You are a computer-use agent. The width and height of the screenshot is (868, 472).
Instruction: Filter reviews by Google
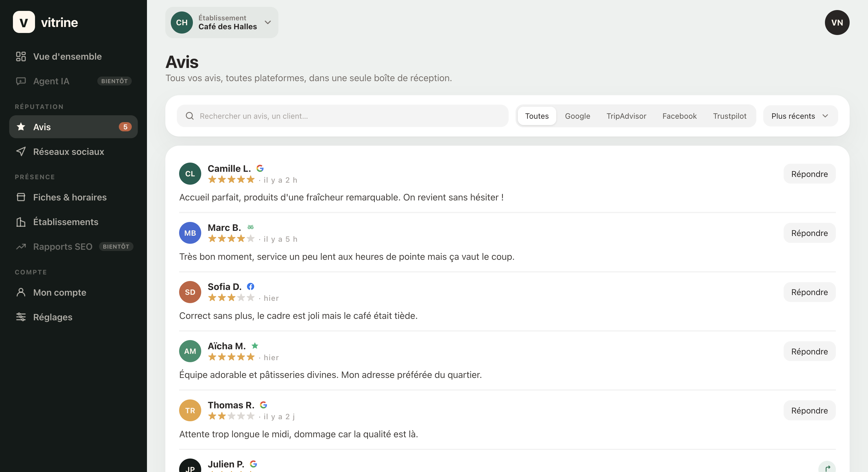[578, 116]
